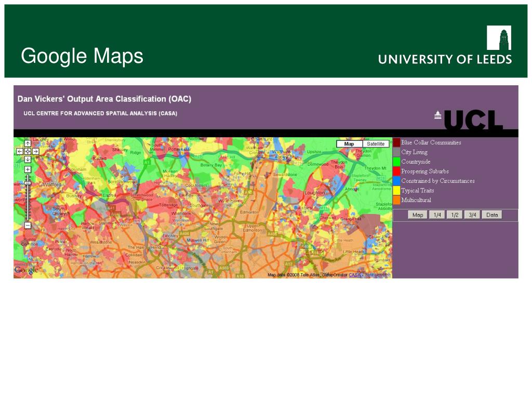
Task: Pan the map left with arrow icon
Action: pyautogui.click(x=20, y=152)
